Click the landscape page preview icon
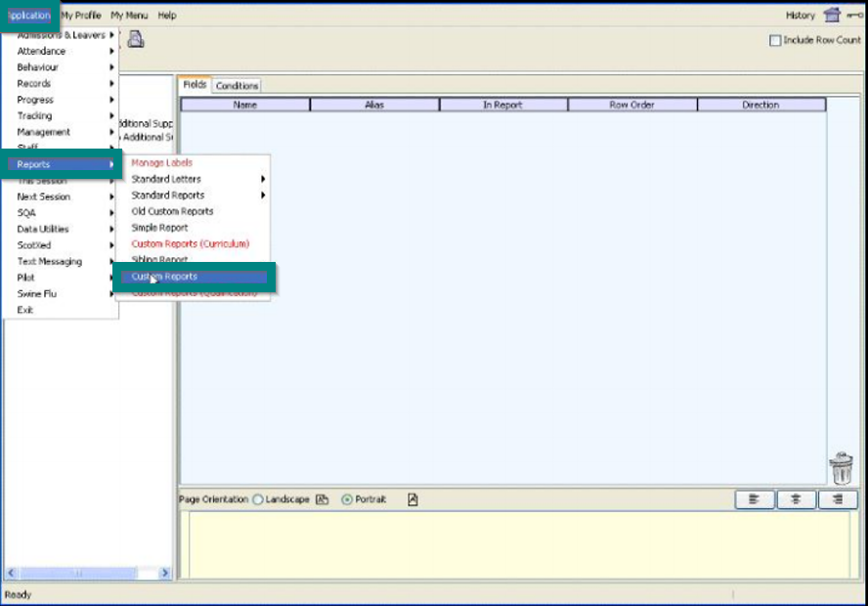This screenshot has height=606, width=868. pyautogui.click(x=323, y=499)
